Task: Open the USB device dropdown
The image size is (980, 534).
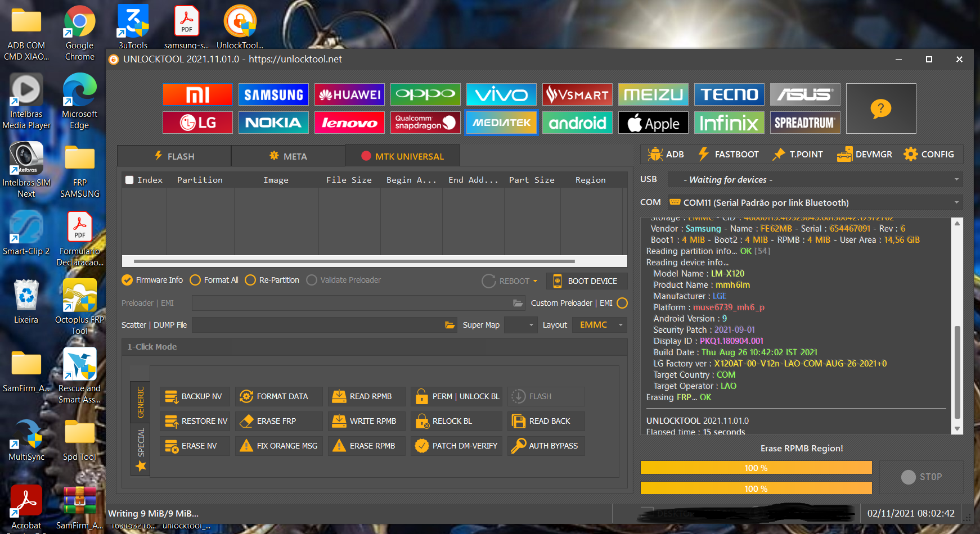Action: click(x=815, y=179)
